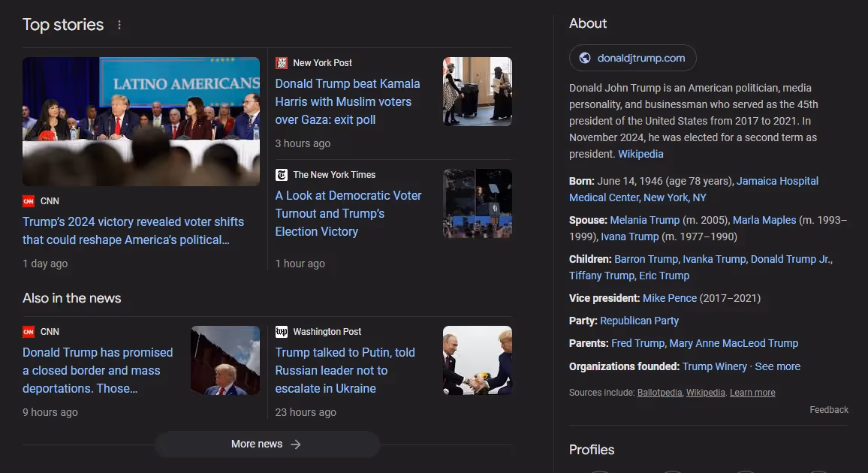This screenshot has width=868, height=473.
Task: Click the '23 hours ago' timestamp
Action: pyautogui.click(x=306, y=413)
